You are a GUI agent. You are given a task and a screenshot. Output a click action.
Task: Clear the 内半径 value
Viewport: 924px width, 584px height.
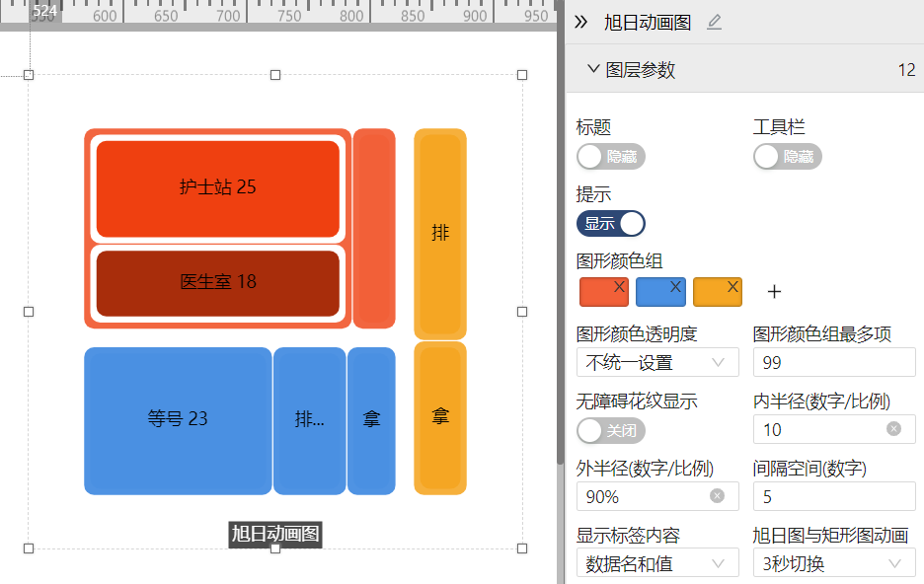894,429
